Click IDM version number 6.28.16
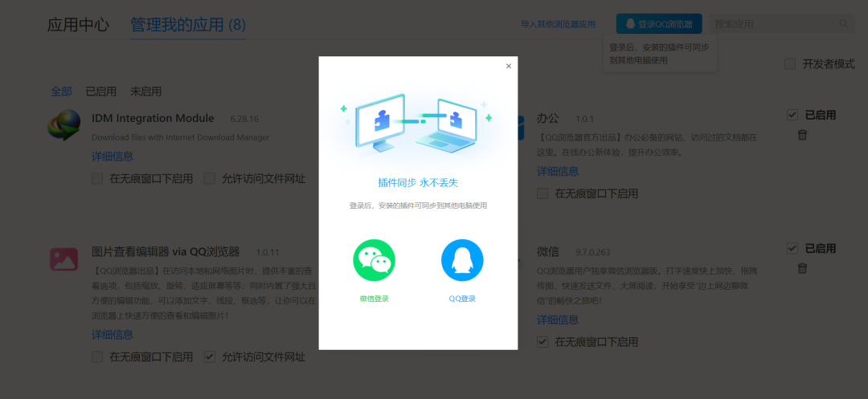The height and width of the screenshot is (399, 868). 244,119
